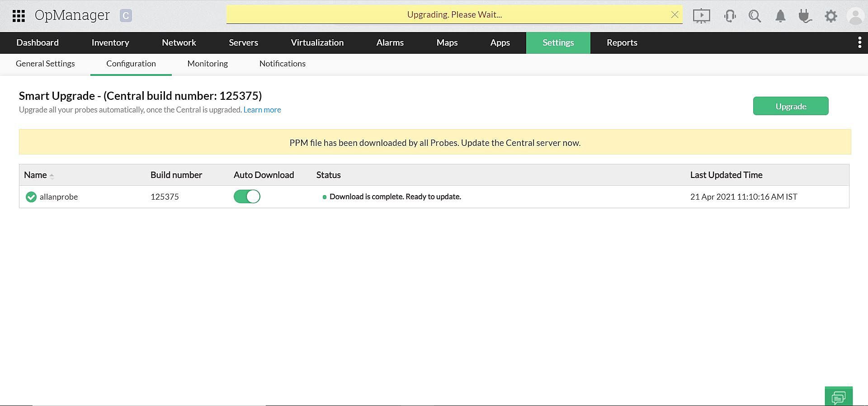Switch to the Monitoring tab
868x406 pixels.
(208, 64)
